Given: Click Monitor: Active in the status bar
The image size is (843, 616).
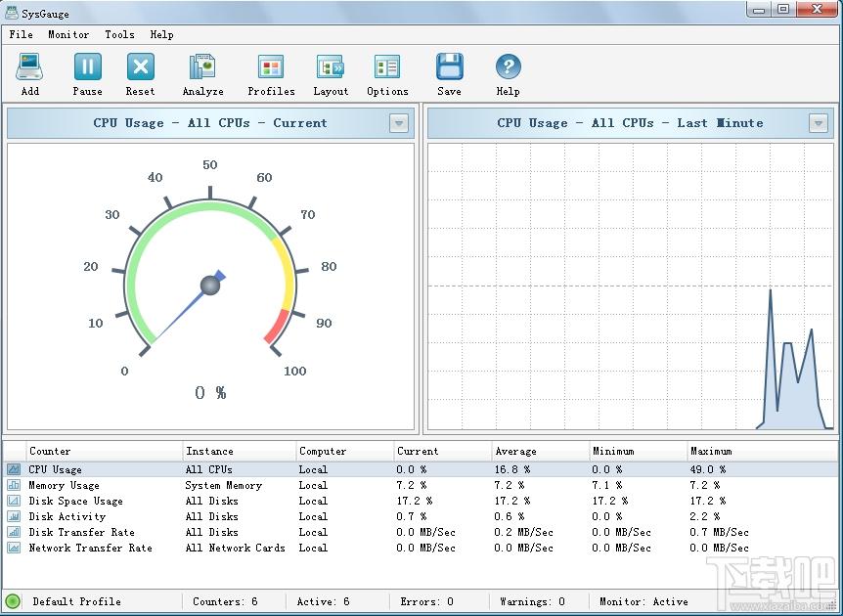Looking at the screenshot, I should (643, 601).
